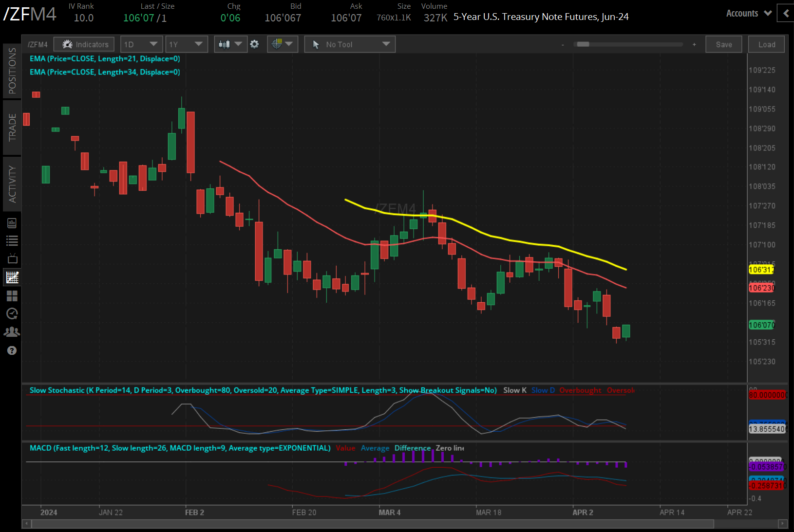Switch to the Trade tab
The width and height of the screenshot is (794, 532).
coord(12,127)
